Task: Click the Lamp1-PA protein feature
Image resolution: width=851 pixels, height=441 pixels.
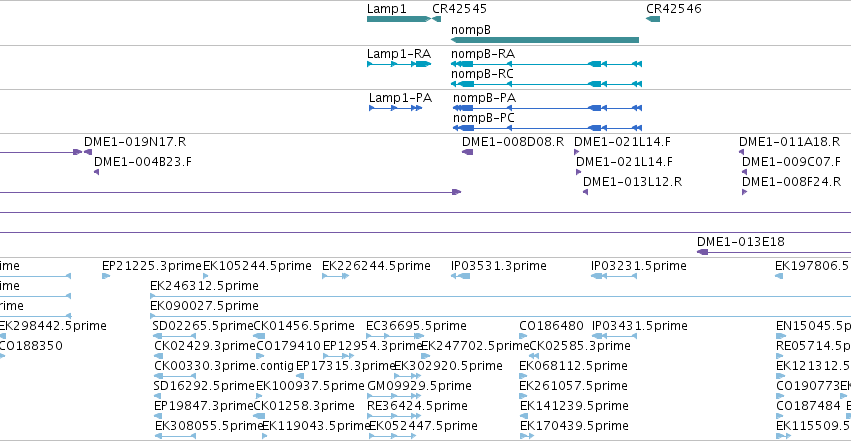Action: click(x=396, y=108)
